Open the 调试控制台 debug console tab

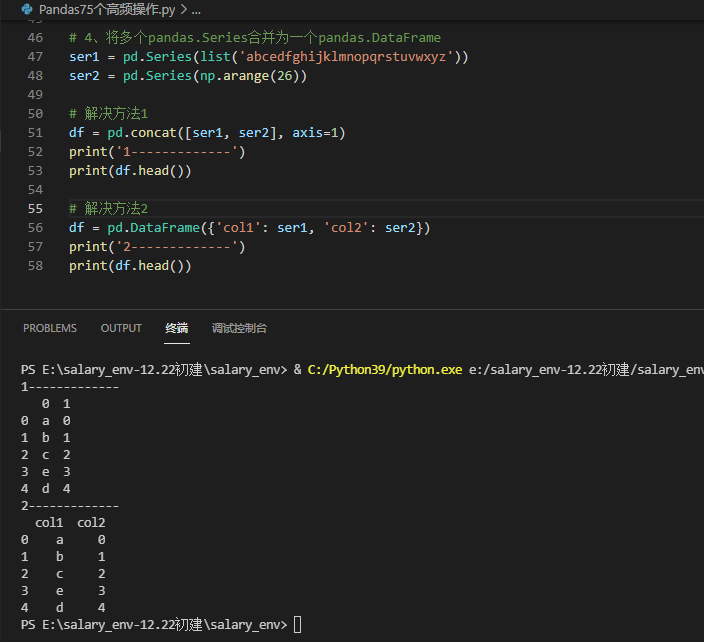tap(239, 328)
